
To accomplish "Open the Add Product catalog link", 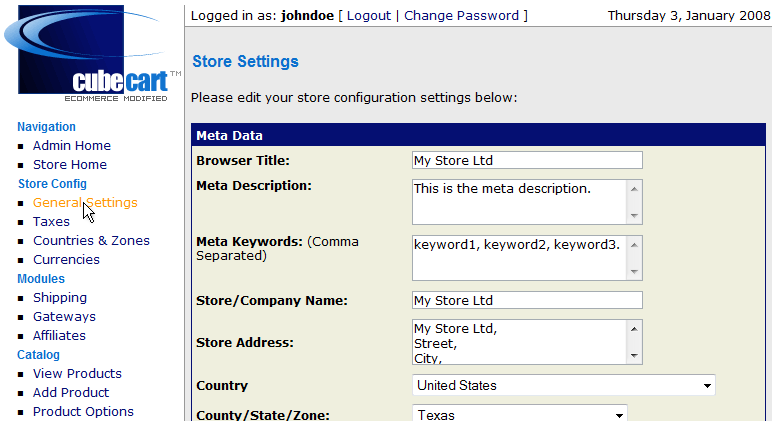I will [x=71, y=393].
